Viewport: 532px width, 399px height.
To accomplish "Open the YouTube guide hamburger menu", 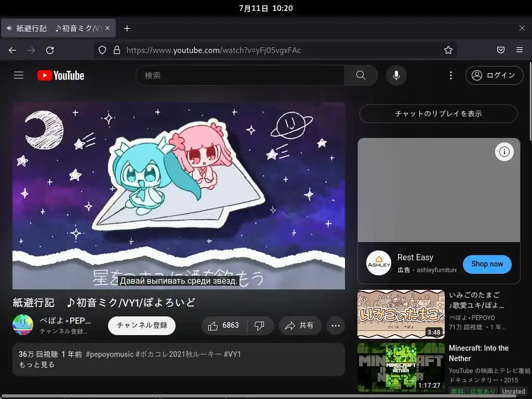I will (x=19, y=75).
